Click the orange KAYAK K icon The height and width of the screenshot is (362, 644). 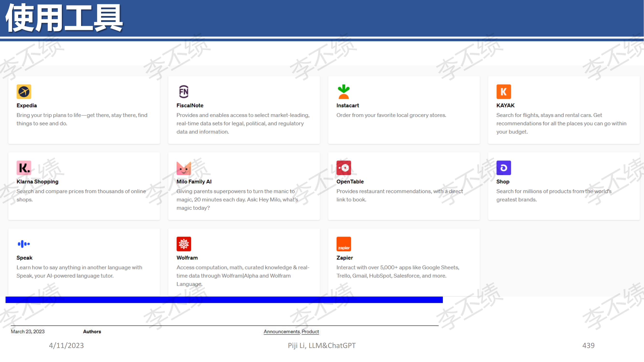coord(503,91)
